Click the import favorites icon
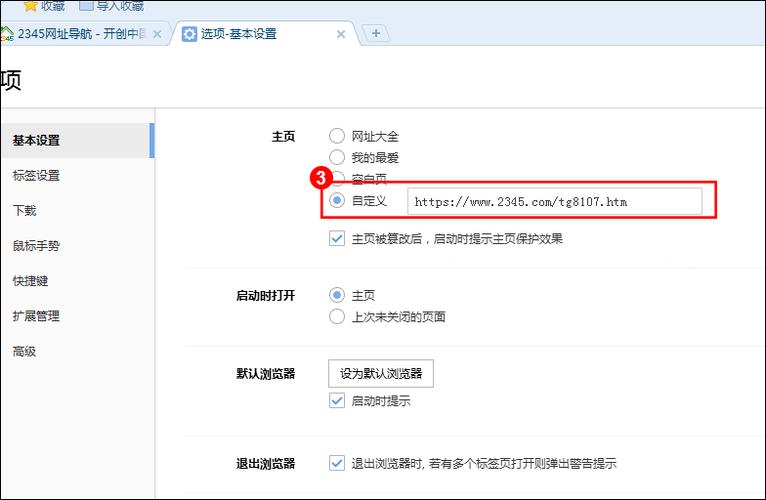 [x=86, y=5]
